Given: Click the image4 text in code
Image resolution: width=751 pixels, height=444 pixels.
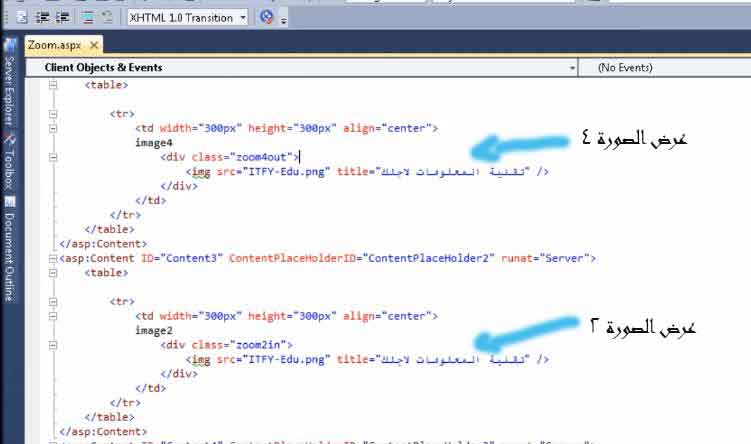Looking at the screenshot, I should (155, 143).
